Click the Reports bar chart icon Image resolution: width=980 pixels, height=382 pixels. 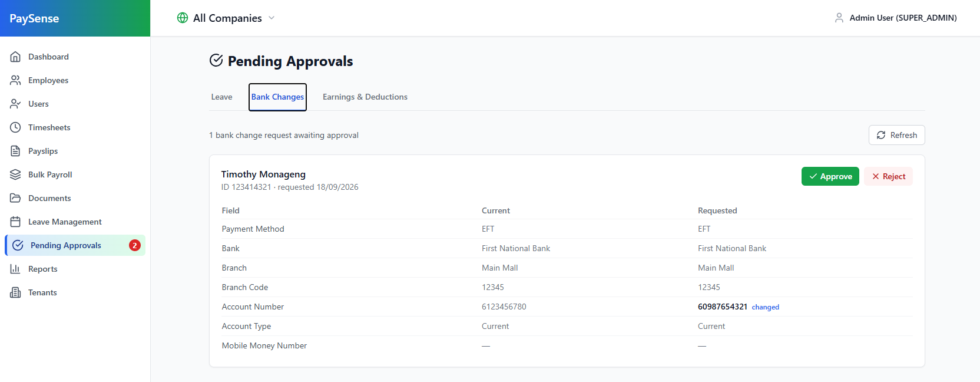click(x=15, y=269)
